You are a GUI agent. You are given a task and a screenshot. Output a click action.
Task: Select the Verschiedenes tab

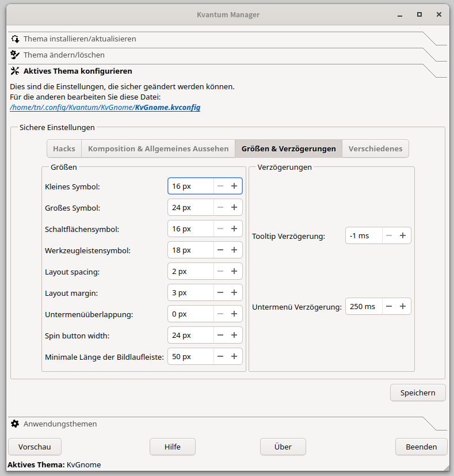pyautogui.click(x=375, y=148)
